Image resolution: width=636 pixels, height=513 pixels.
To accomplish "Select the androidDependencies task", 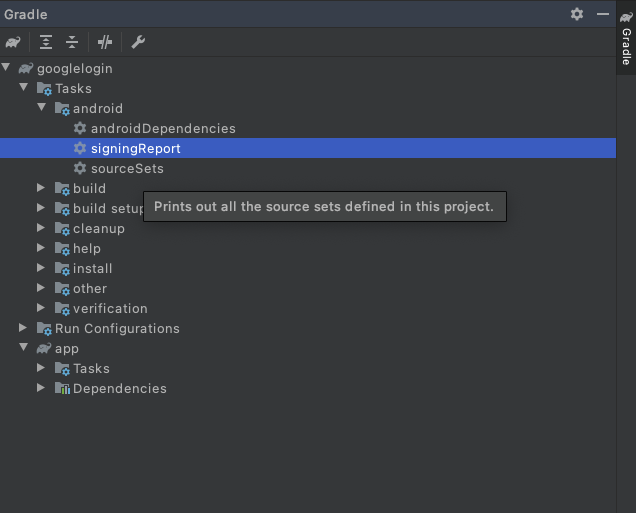I will (163, 129).
